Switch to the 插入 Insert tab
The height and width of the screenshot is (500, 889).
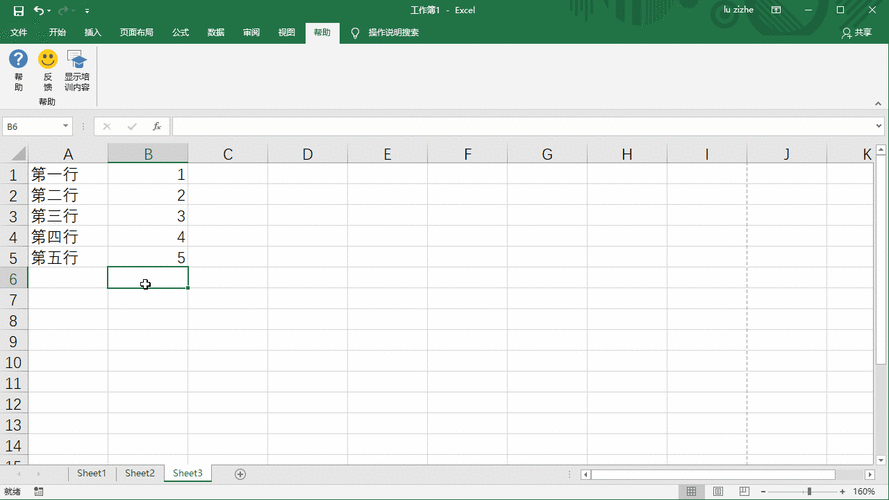tap(92, 32)
